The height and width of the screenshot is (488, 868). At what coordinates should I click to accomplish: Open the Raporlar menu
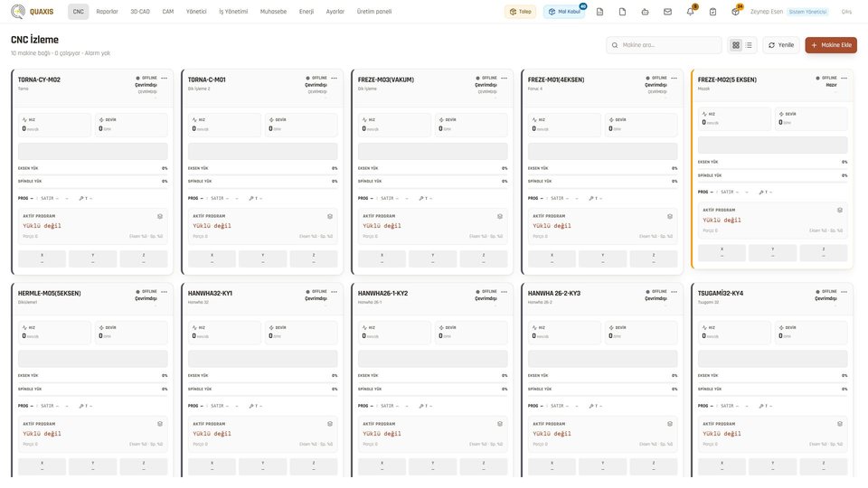coord(107,12)
